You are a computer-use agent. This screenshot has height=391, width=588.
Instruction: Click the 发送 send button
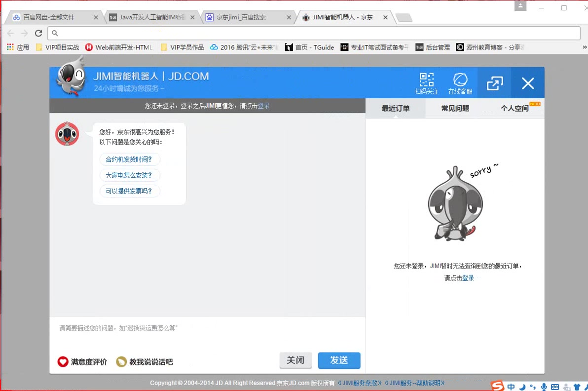point(339,360)
